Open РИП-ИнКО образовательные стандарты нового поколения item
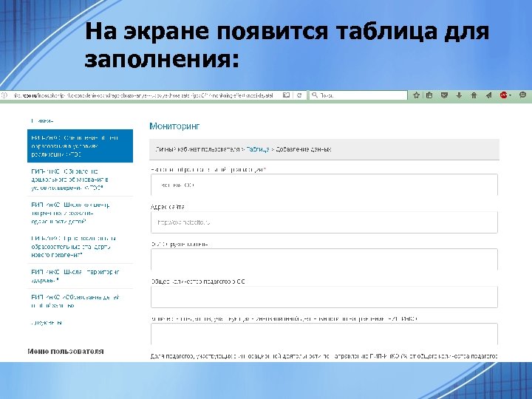 pyautogui.click(x=80, y=247)
